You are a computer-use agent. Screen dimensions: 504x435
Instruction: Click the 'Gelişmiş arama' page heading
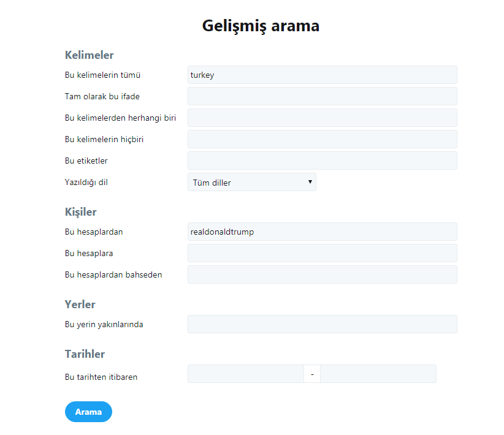[261, 26]
